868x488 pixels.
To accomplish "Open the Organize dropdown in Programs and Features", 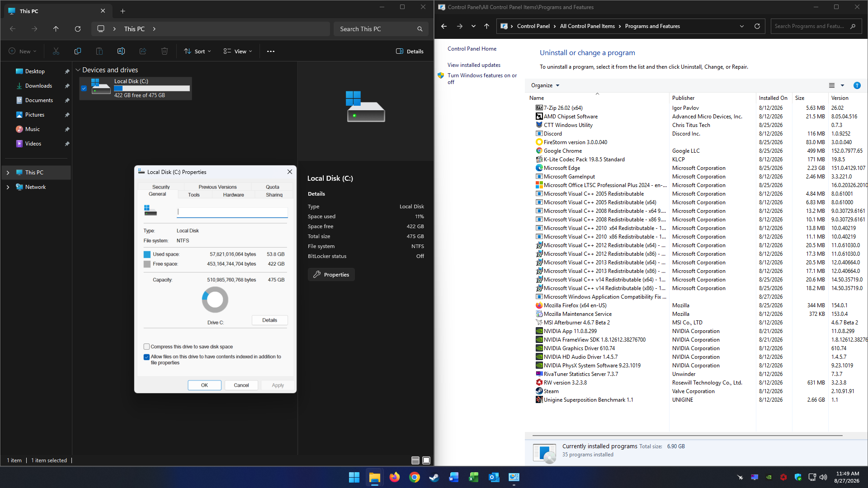I will point(545,85).
